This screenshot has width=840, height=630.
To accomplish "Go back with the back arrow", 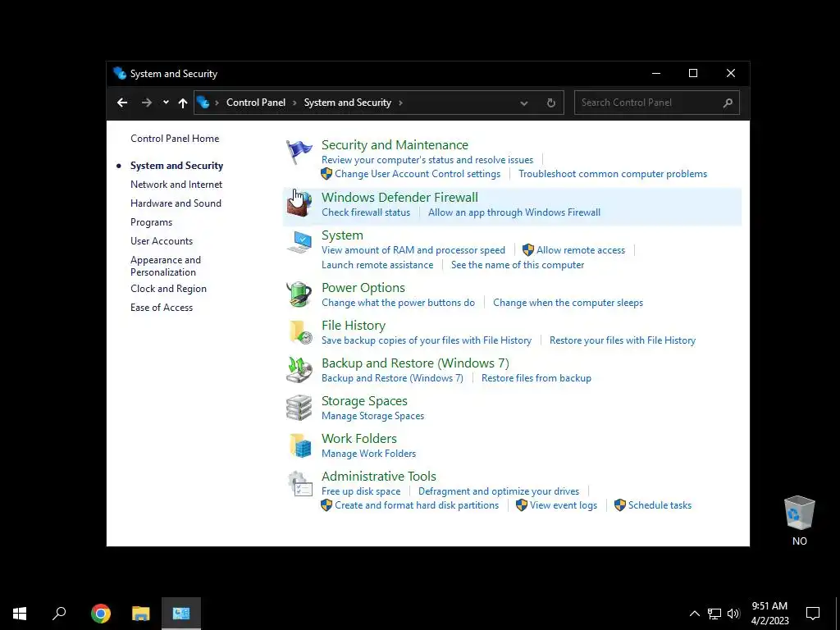I will (122, 103).
